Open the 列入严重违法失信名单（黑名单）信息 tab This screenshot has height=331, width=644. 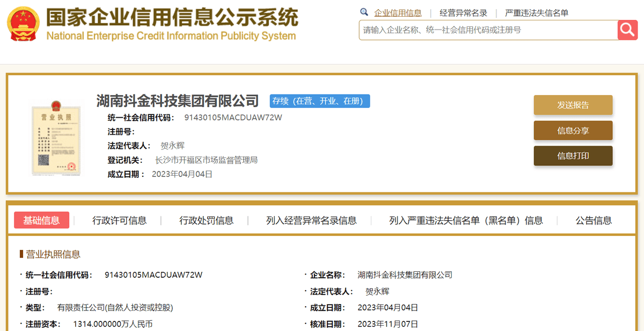(x=466, y=220)
